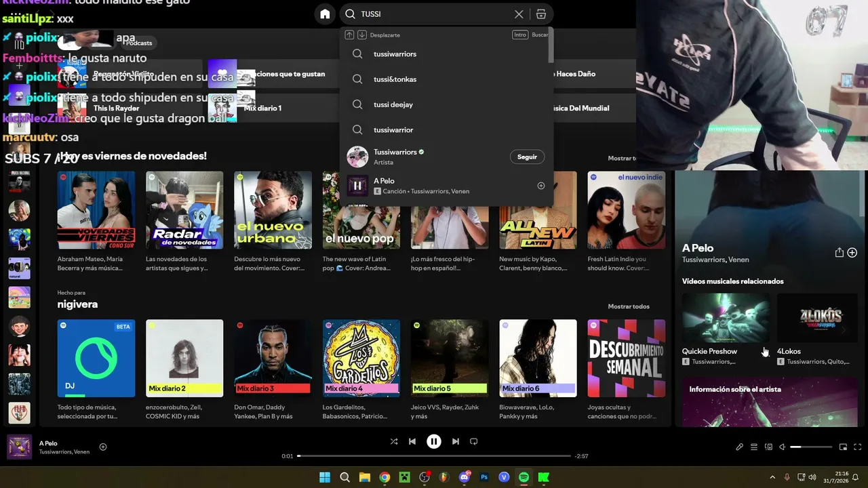Adjust the volume slider
This screenshot has height=488, width=868.
coord(811,447)
